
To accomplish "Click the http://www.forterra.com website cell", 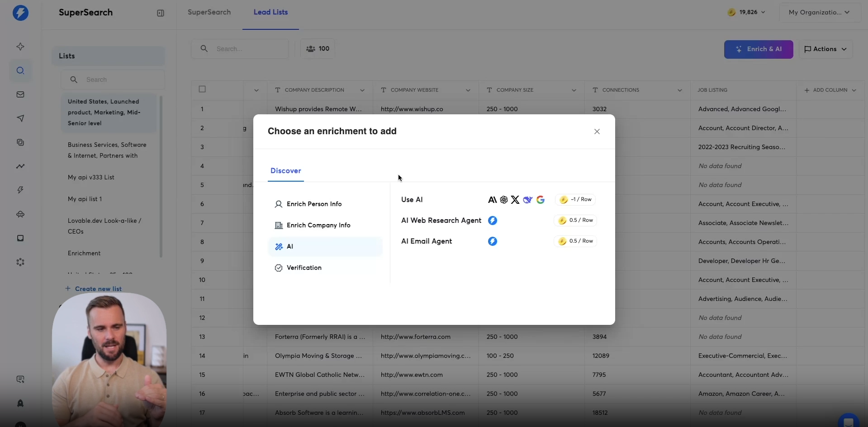I will 426,337.
